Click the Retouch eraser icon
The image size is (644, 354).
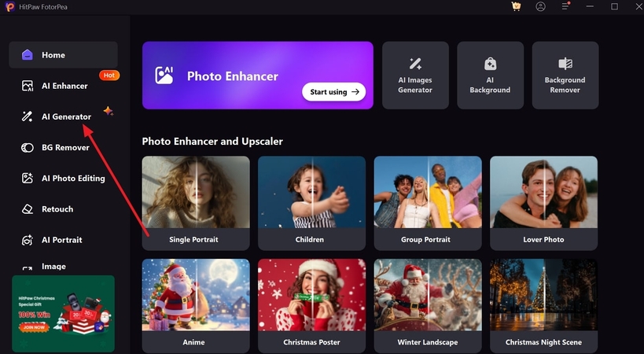pos(27,209)
